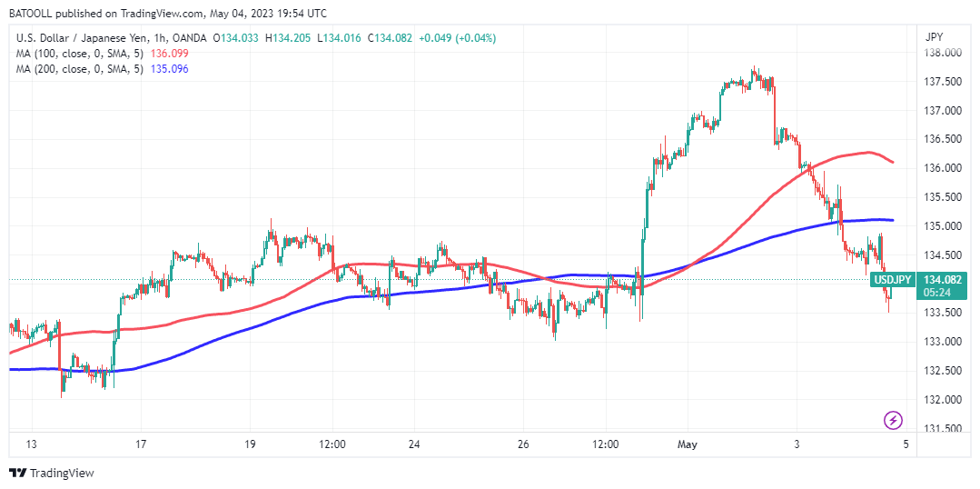
Task: Click the 136.500 level on the price scale
Action: click(x=943, y=140)
